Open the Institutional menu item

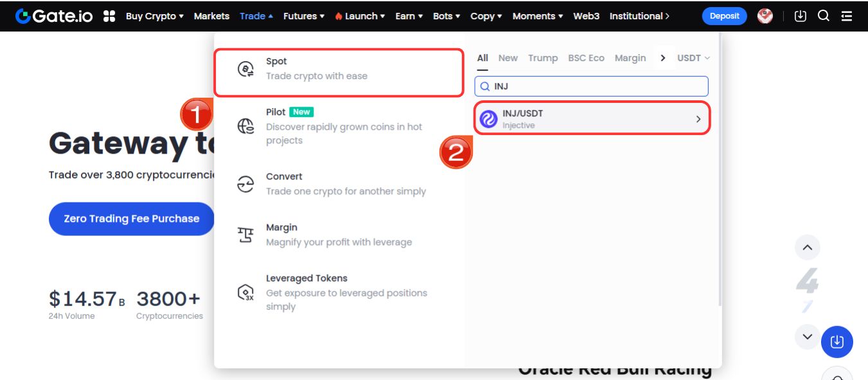[x=639, y=16]
